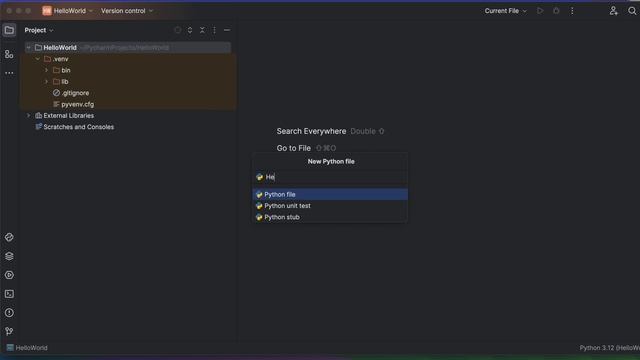Image resolution: width=640 pixels, height=360 pixels.
Task: Expand the bin folder
Action: (x=47, y=70)
